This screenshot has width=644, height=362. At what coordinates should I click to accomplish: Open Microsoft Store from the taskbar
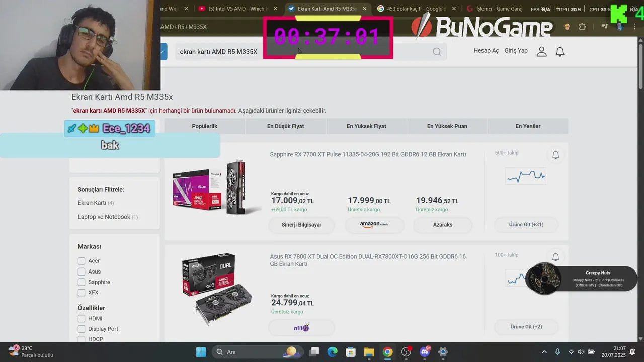351,352
